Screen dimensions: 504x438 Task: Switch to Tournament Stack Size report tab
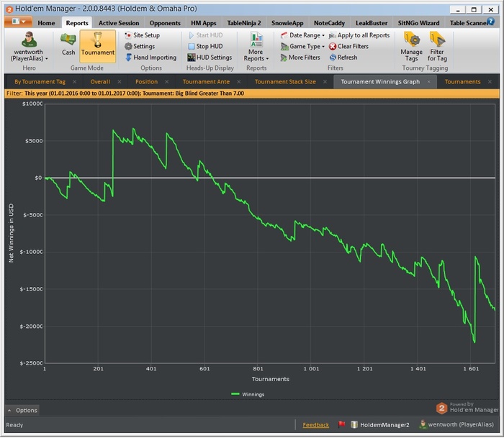point(285,82)
